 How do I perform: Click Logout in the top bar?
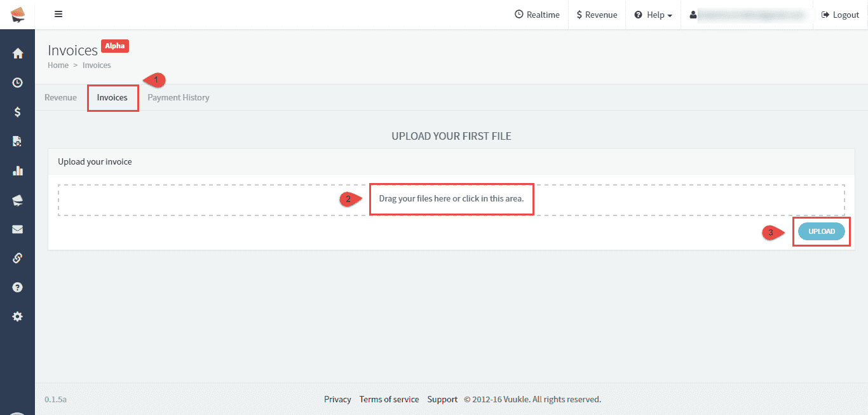pyautogui.click(x=840, y=15)
